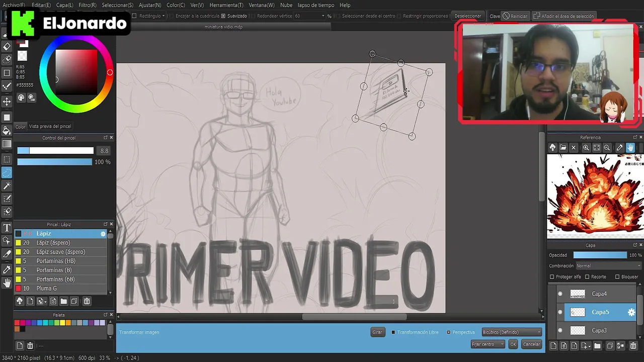Viewport: 644px width, 362px height.
Task: Select the Lasso selection tool
Action: (x=7, y=172)
